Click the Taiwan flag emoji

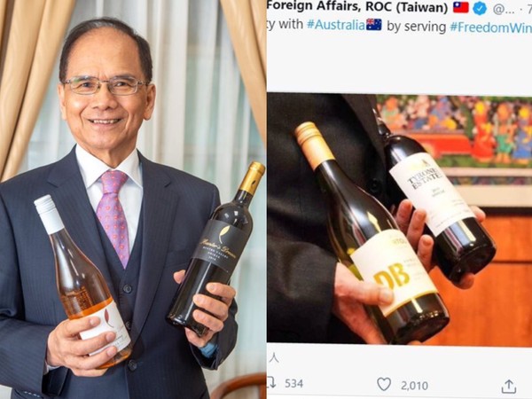coord(461,7)
